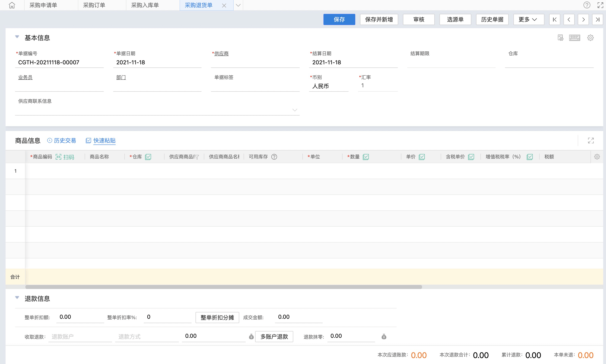Click the 可用库存 help tooltip icon
The width and height of the screenshot is (606, 364).
coord(274,157)
